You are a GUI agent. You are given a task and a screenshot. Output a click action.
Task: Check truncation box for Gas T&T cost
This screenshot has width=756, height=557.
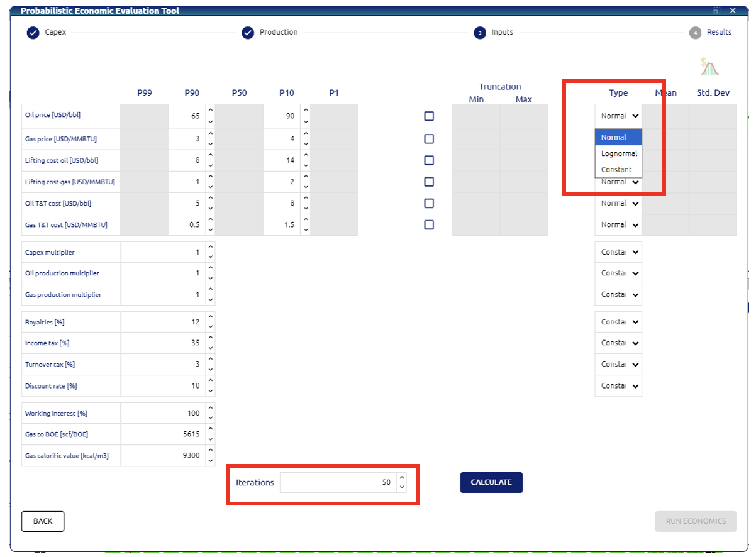[x=429, y=224]
